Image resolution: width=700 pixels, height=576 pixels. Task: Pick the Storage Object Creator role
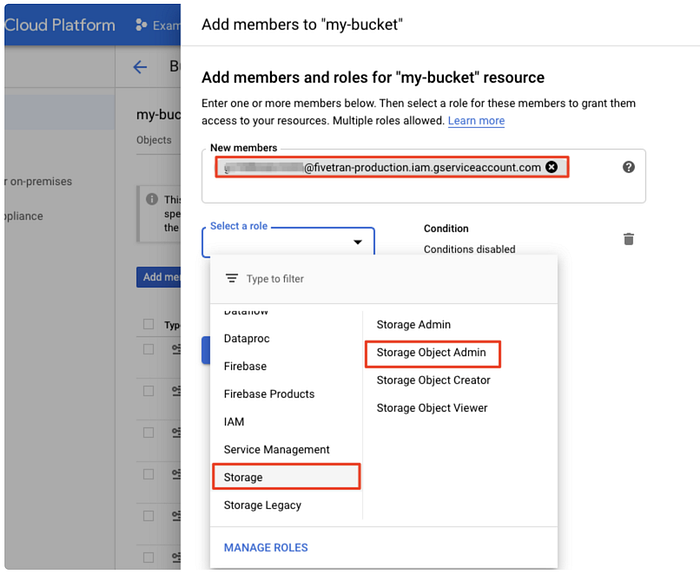pos(433,380)
